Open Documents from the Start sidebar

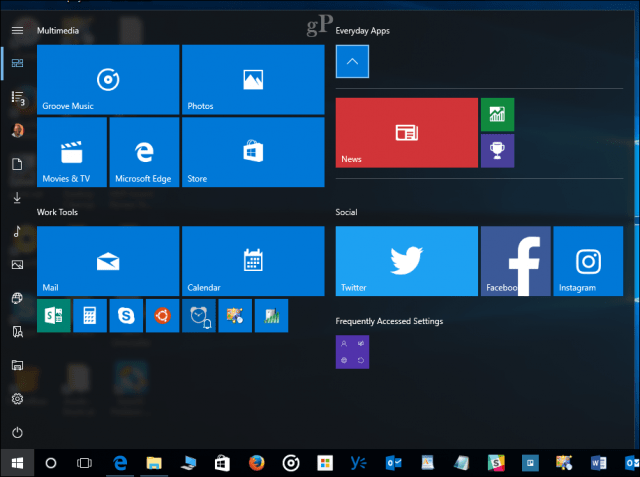click(x=17, y=164)
